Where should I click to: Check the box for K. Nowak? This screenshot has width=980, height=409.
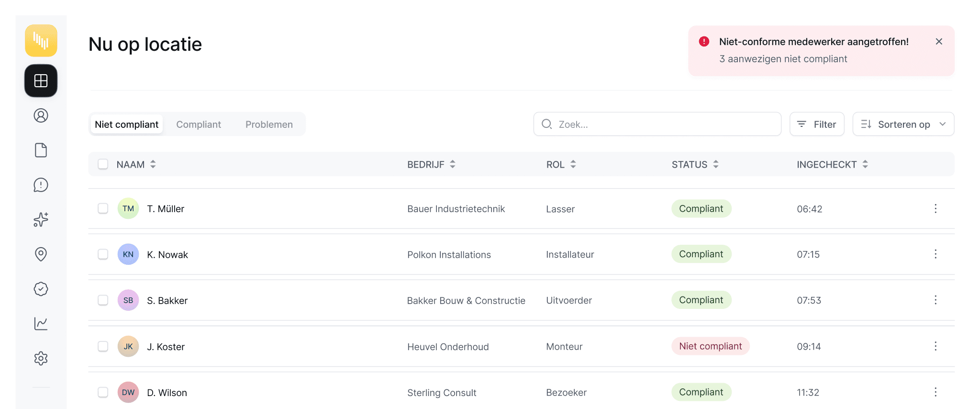tap(103, 254)
